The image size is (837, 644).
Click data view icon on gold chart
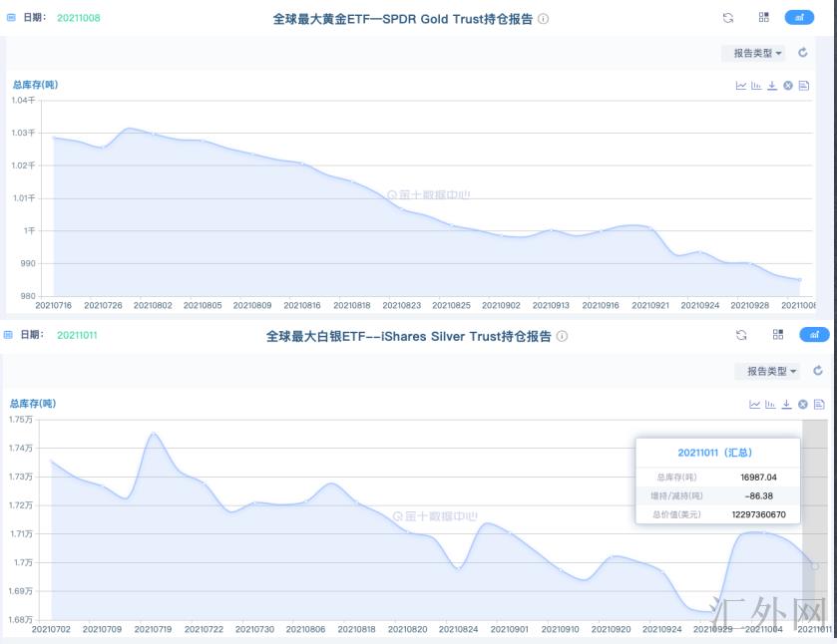click(803, 86)
